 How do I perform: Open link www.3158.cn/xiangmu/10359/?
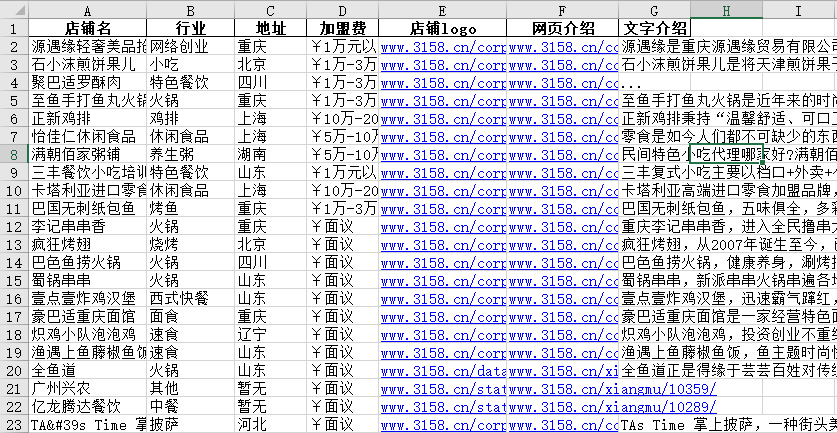pyautogui.click(x=612, y=388)
